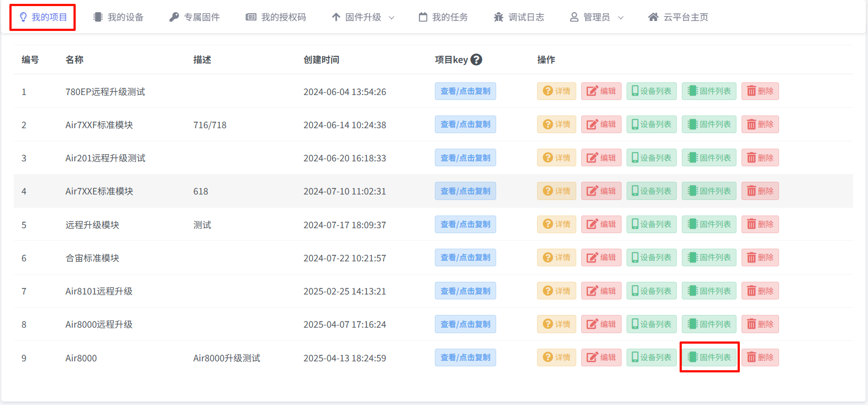View 详情 of Air201远程升级测试
This screenshot has height=405, width=868.
click(x=556, y=157)
